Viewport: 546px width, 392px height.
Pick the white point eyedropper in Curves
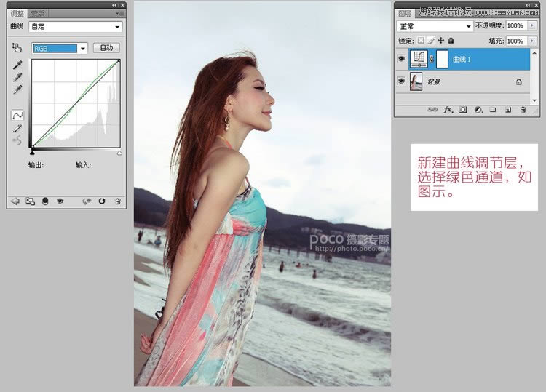coord(17,89)
